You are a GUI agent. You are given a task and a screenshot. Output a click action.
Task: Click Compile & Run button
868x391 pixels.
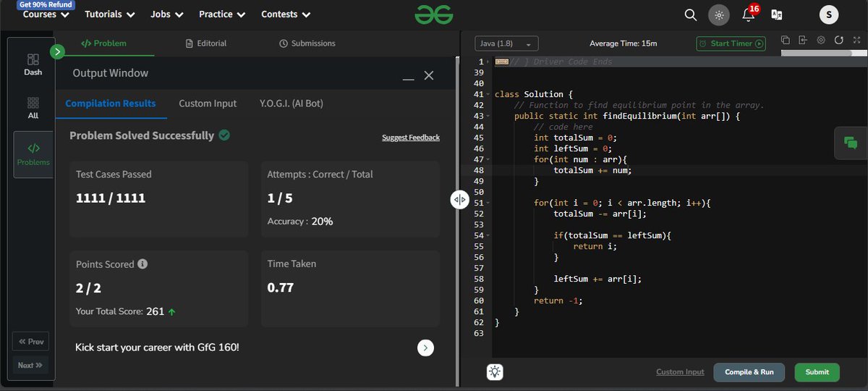(x=749, y=372)
